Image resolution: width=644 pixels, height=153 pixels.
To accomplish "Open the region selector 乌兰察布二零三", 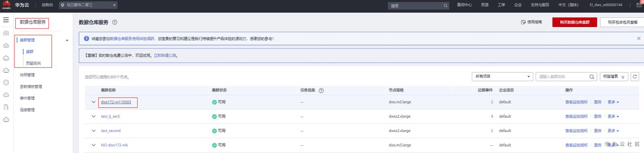I will click(x=88, y=5).
